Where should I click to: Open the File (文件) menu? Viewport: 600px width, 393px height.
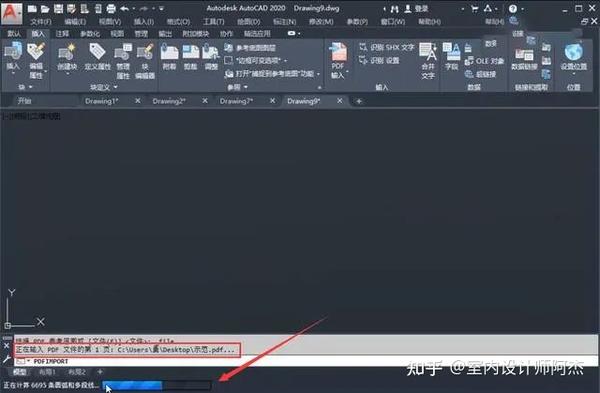tap(41, 22)
